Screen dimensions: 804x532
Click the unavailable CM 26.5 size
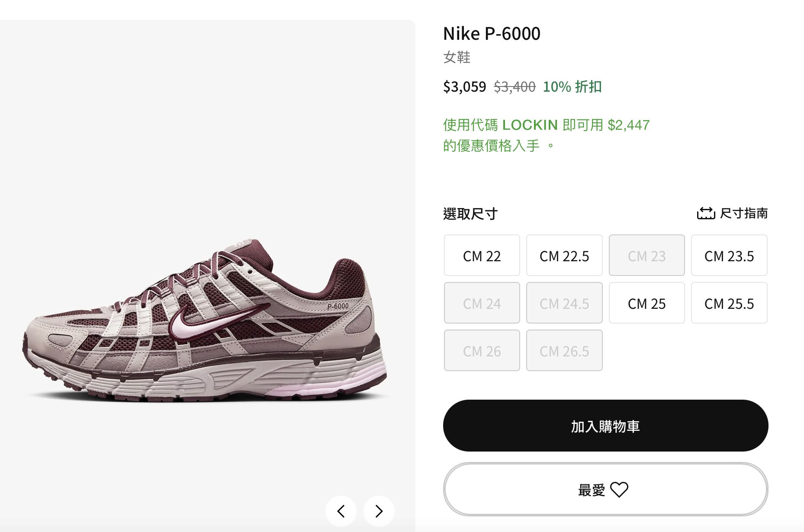564,351
